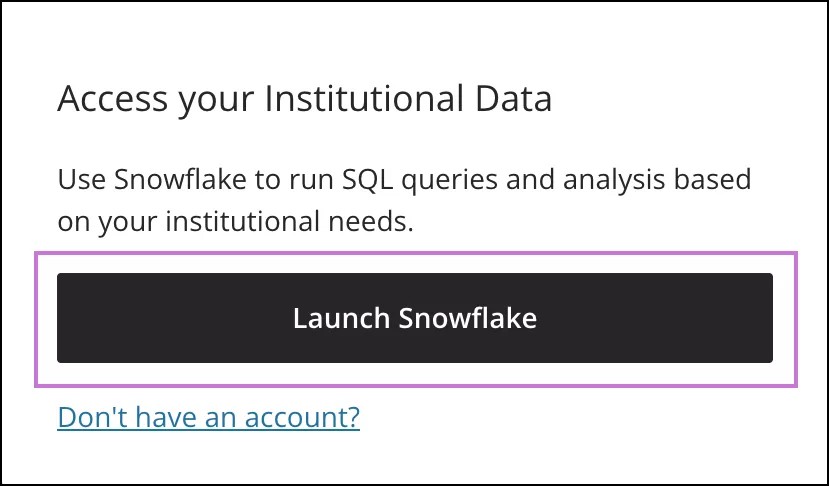Follow the account sign-up help link

pos(208,417)
